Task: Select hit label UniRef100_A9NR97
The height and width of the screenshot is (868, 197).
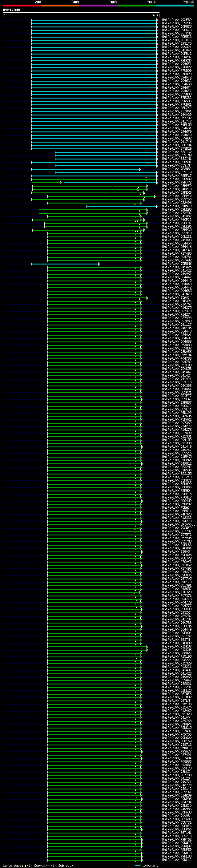Action: (x=177, y=57)
